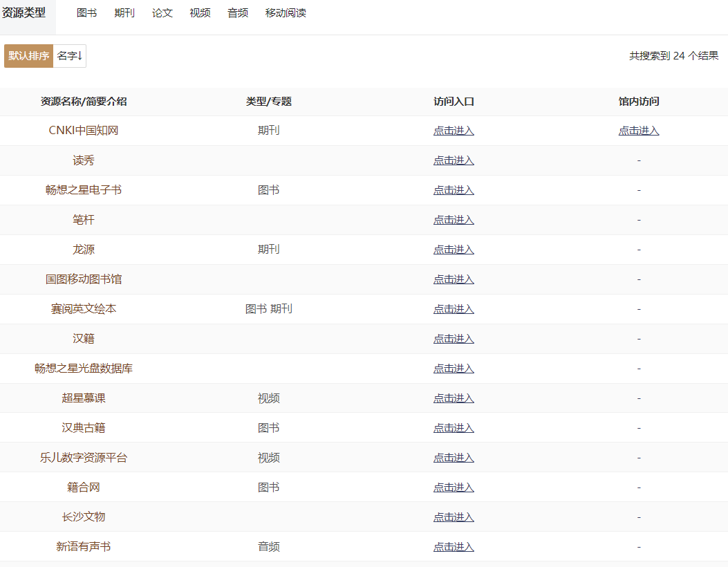Open 汉籍 resource name
Viewport: 728px width, 567px height.
(84, 339)
